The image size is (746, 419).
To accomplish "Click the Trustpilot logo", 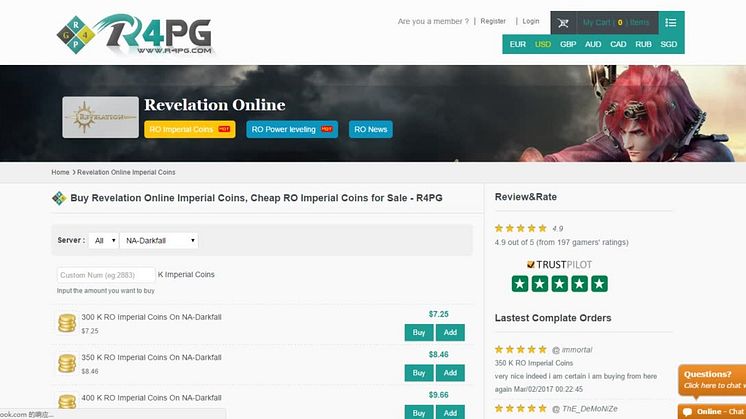I will pos(560,264).
